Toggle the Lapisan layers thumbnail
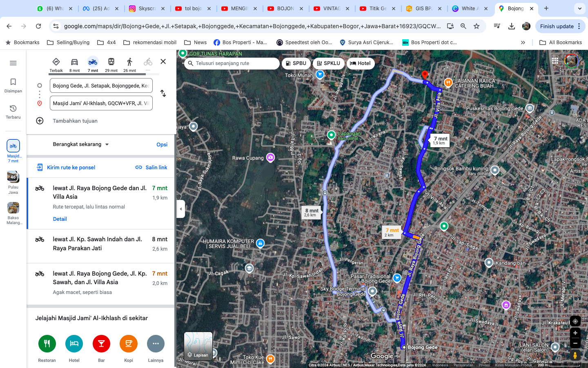The image size is (588, 368). [198, 346]
